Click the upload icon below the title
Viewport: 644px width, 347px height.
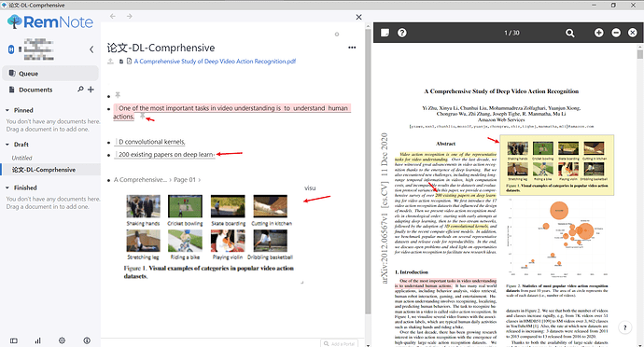[x=110, y=62]
